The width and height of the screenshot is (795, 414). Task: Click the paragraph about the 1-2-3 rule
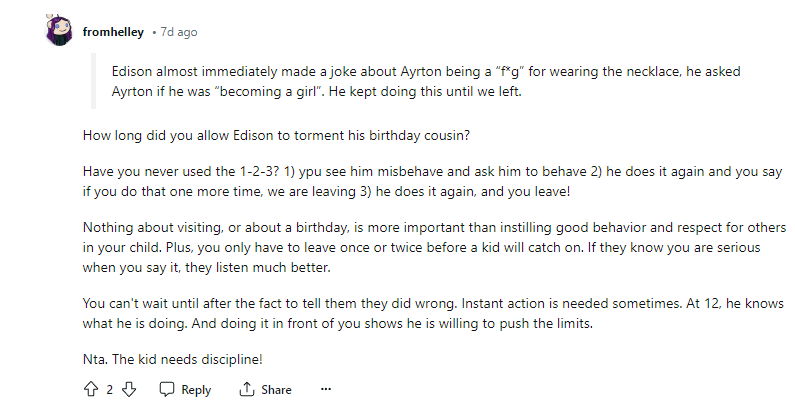coord(430,181)
